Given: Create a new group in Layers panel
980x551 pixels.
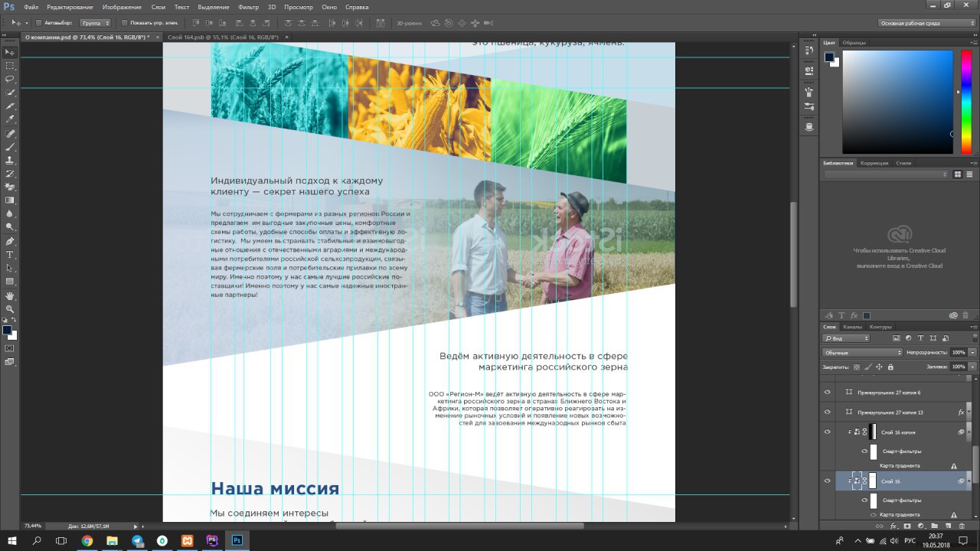Looking at the screenshot, I should [x=934, y=526].
